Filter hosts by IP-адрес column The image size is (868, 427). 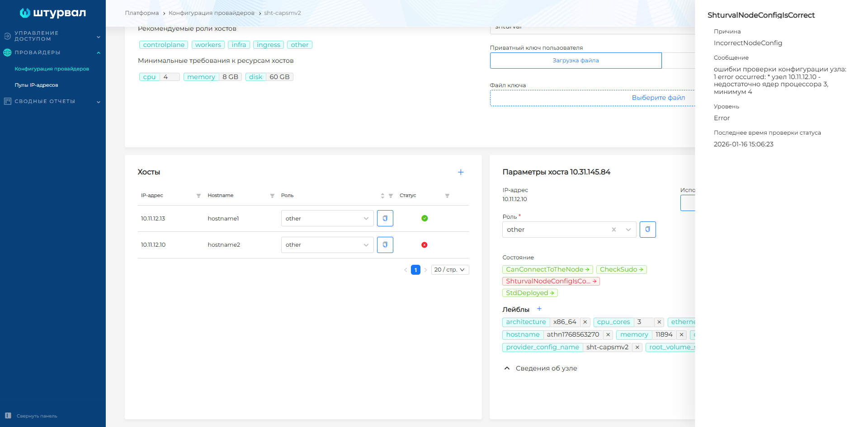198,196
